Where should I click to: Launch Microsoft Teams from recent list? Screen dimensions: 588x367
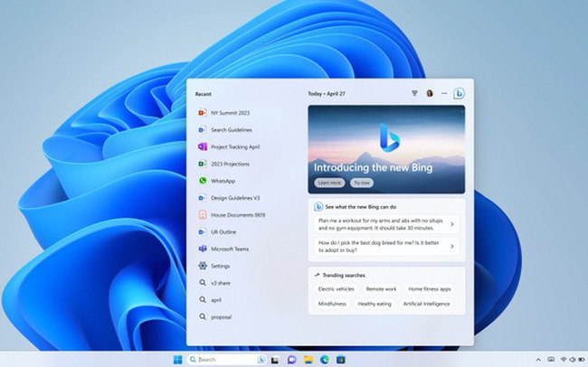click(x=229, y=249)
